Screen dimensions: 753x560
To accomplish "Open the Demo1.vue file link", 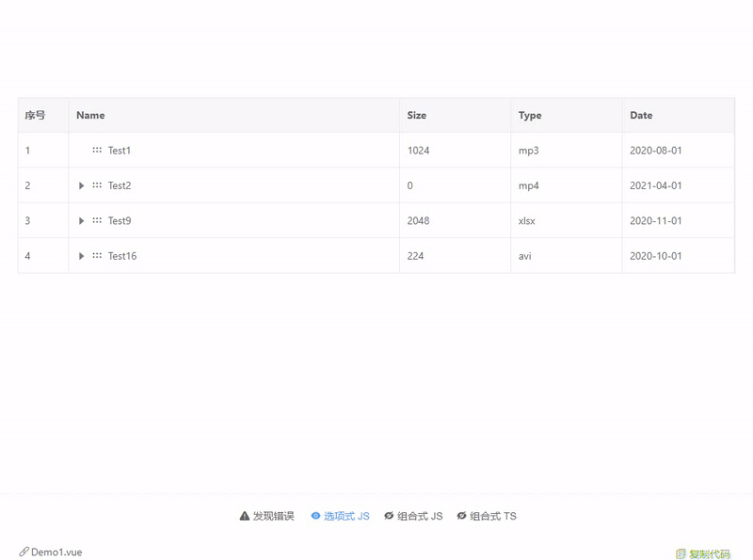I will click(x=56, y=552).
